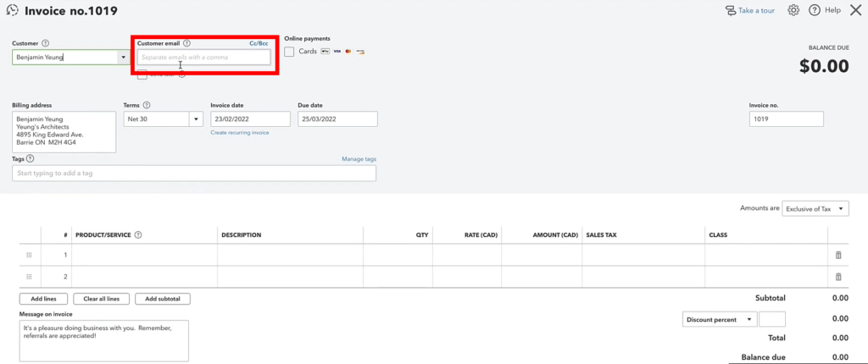Open the Discount percent dropdown
868x364 pixels.
tap(720, 320)
